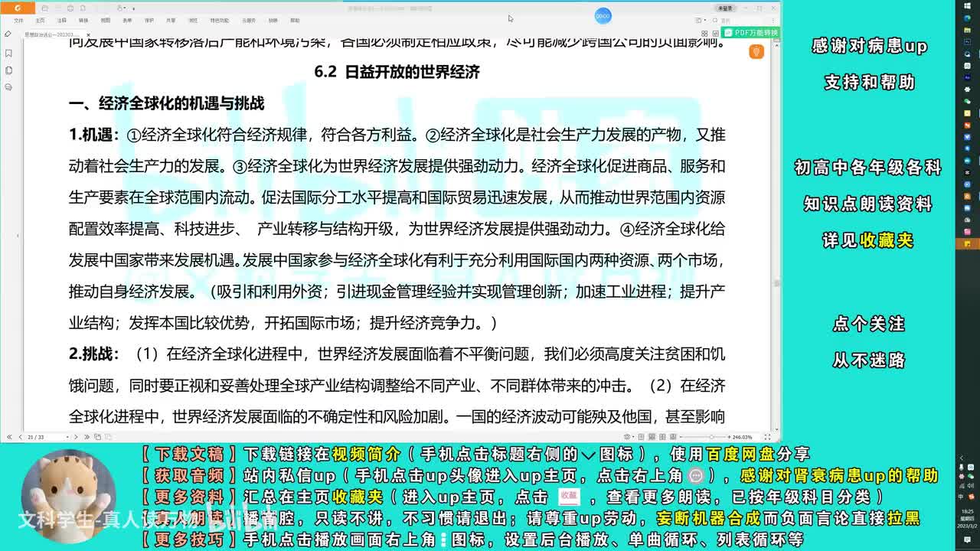Image resolution: width=980 pixels, height=551 pixels.
Task: Go to the last page
Action: 87,437
